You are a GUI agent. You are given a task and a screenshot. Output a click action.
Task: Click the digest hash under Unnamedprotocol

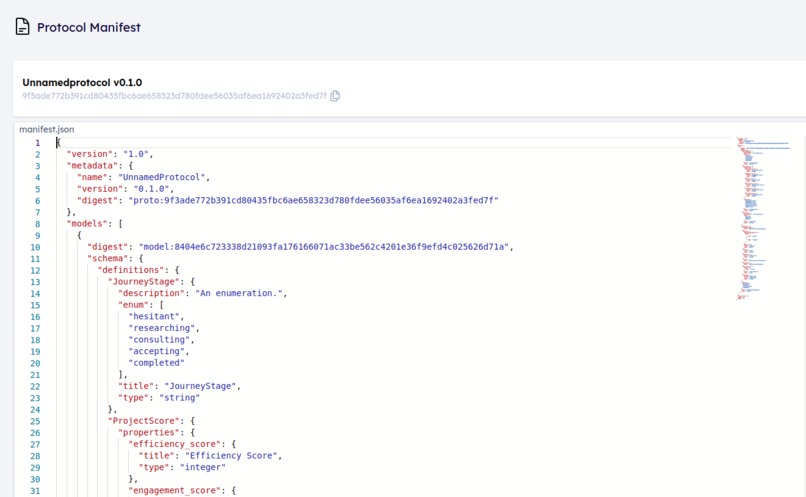coord(174,96)
